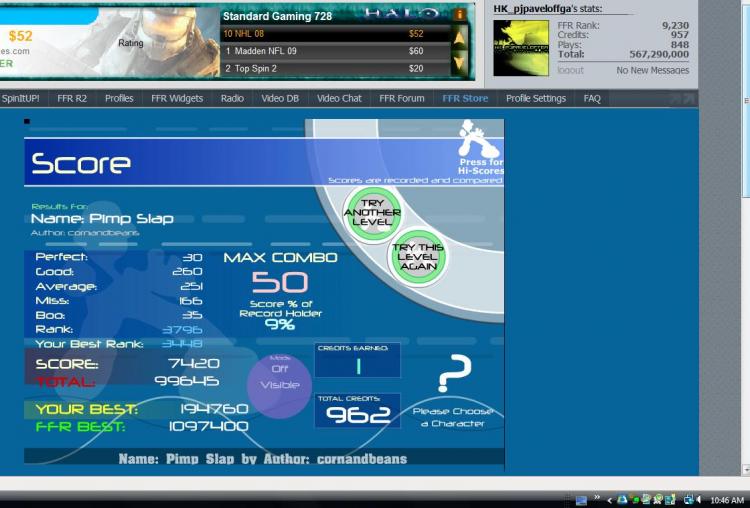The height and width of the screenshot is (508, 750).
Task: Open the FFR Store tab
Action: tap(465, 99)
